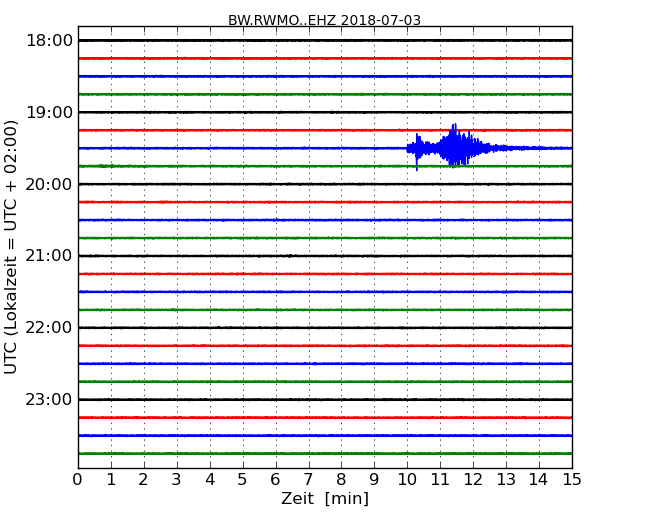The height and width of the screenshot is (520, 650).
Task: Click the 19:00 time label
Action: [49, 112]
